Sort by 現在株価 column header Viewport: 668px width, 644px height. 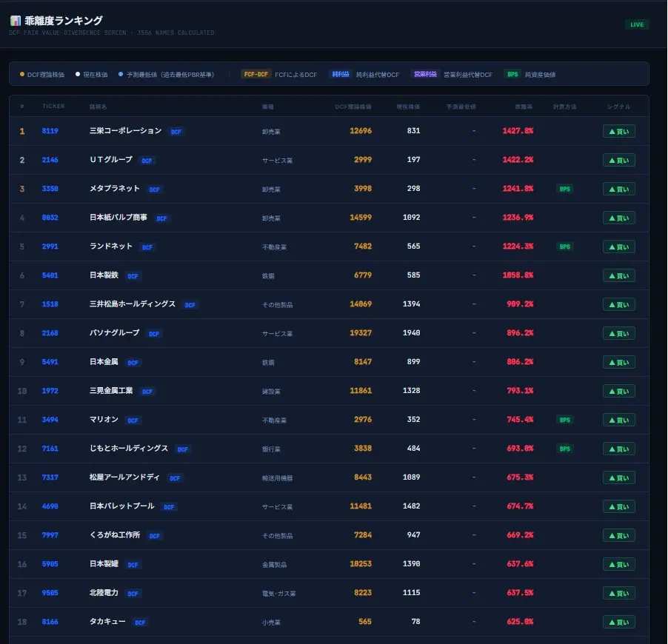(408, 107)
